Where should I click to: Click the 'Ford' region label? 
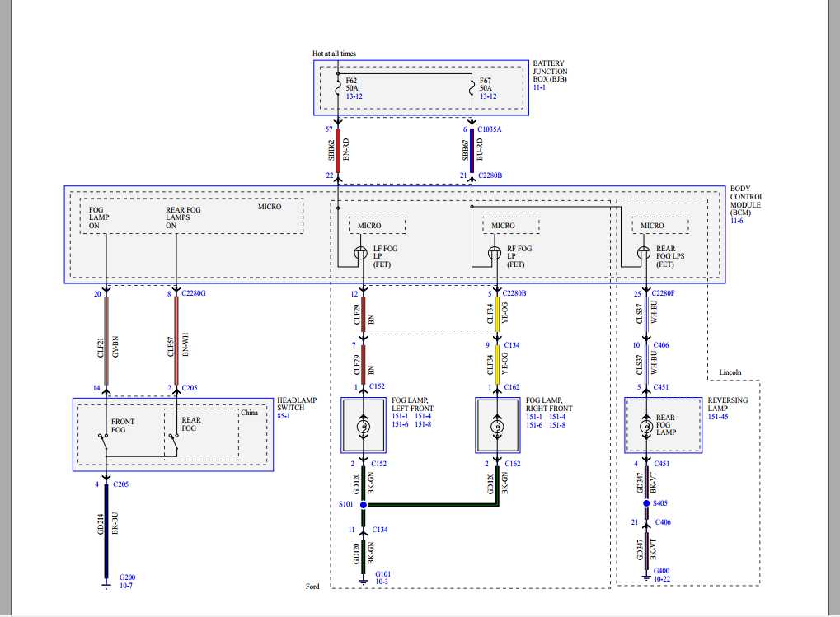[312, 586]
